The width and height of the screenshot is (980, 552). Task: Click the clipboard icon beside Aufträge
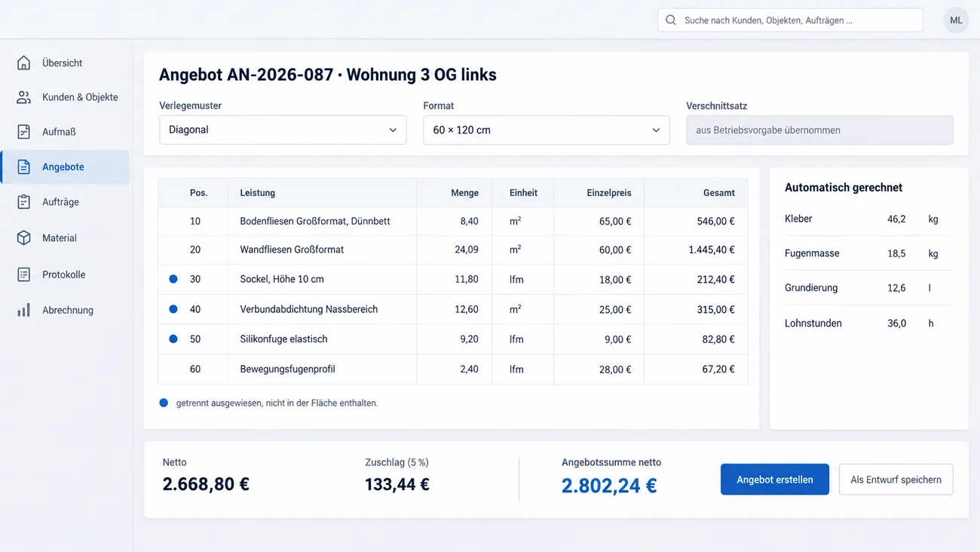click(24, 202)
